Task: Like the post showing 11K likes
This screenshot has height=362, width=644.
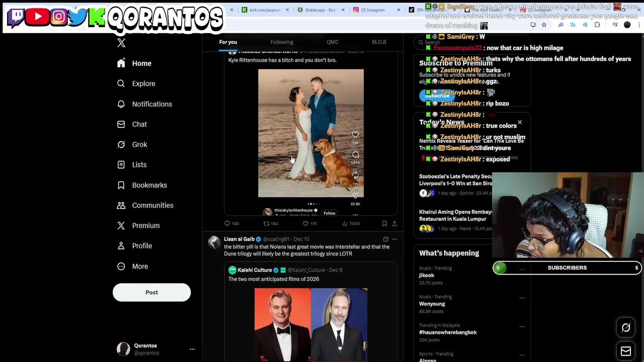Action: tap(305, 223)
